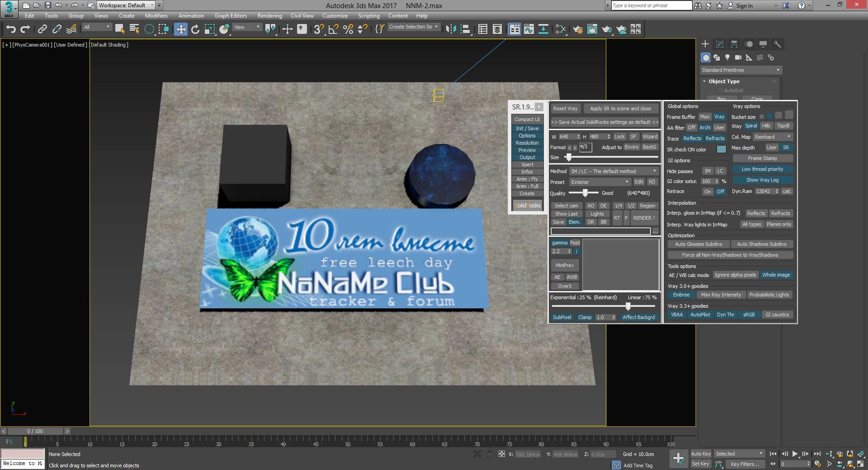Toggle the SubPixel option
The height and width of the screenshot is (470, 868).
point(562,317)
